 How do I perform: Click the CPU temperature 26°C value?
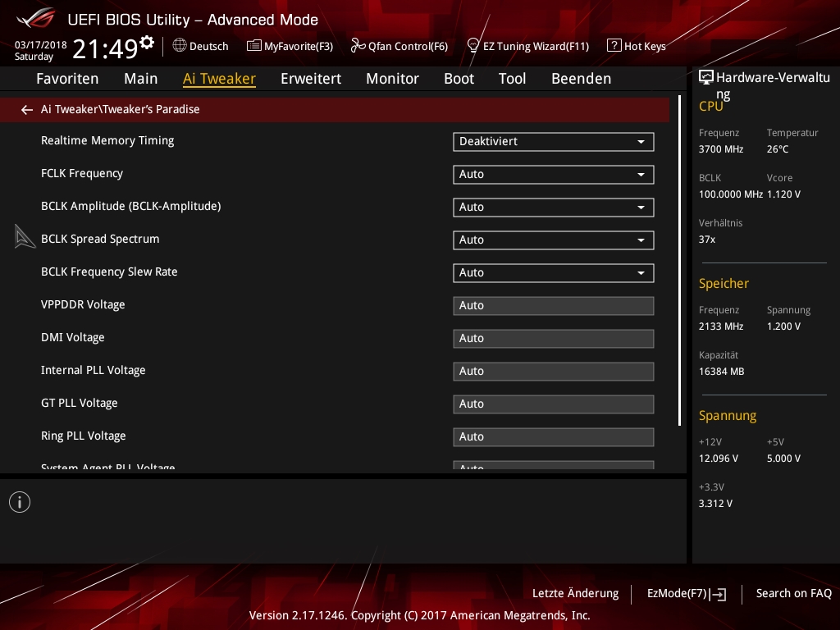point(778,149)
